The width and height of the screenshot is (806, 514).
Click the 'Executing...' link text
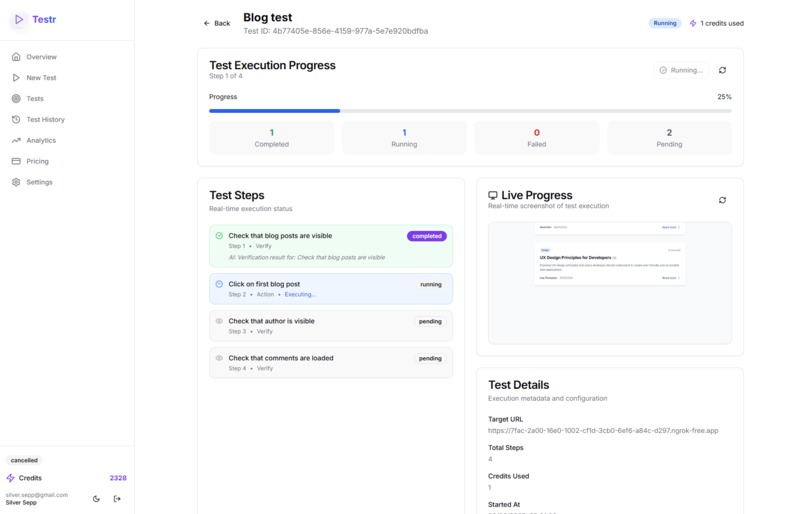click(x=300, y=295)
